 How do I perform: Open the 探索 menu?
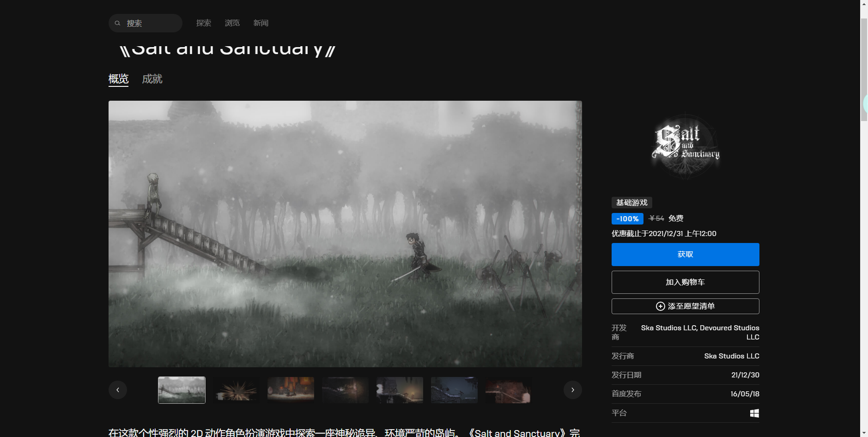point(204,23)
